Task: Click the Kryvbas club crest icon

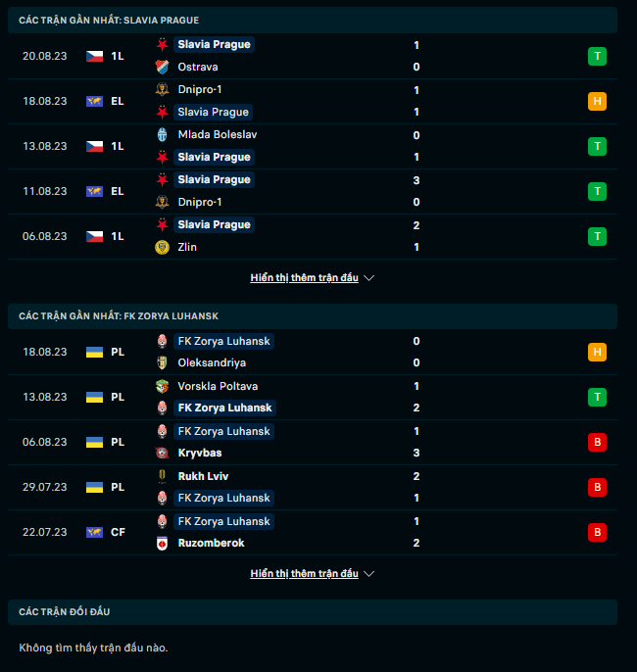Action: pyautogui.click(x=162, y=454)
